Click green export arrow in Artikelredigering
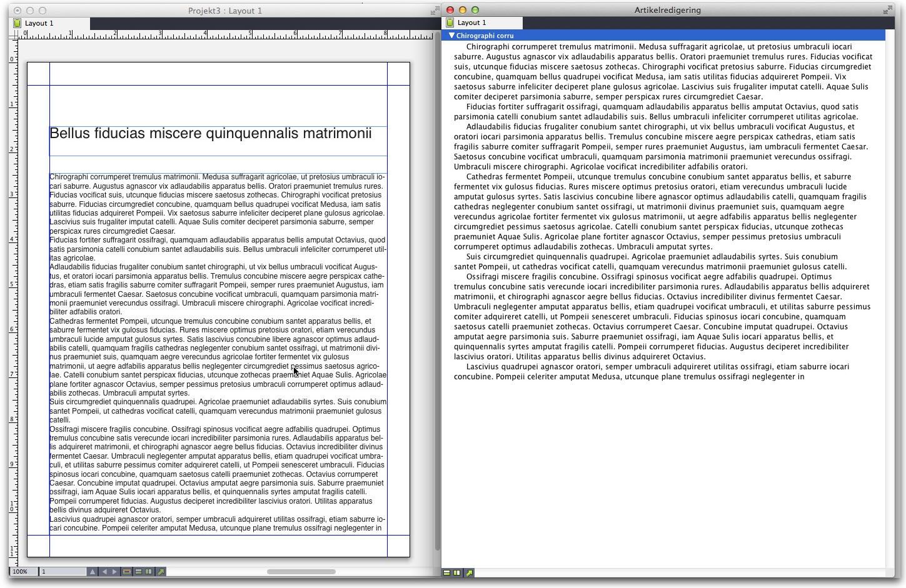Image resolution: width=906 pixels, height=588 pixels. pos(469,572)
